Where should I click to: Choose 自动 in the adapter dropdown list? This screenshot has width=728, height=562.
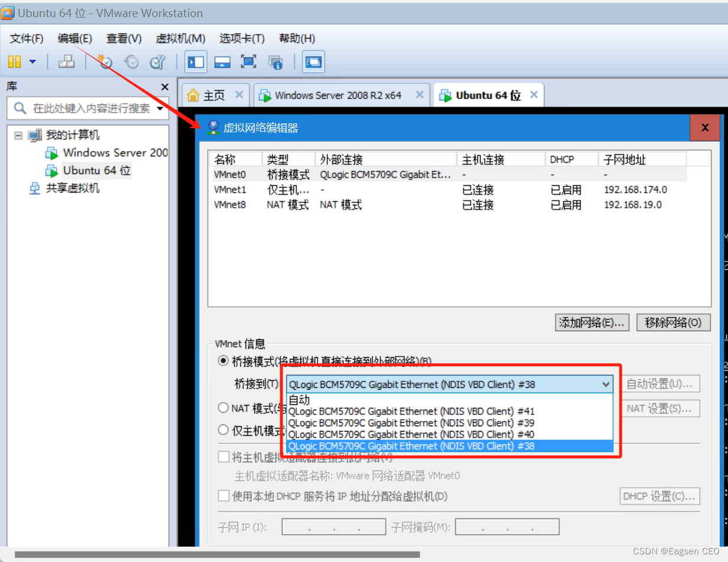pyautogui.click(x=450, y=400)
